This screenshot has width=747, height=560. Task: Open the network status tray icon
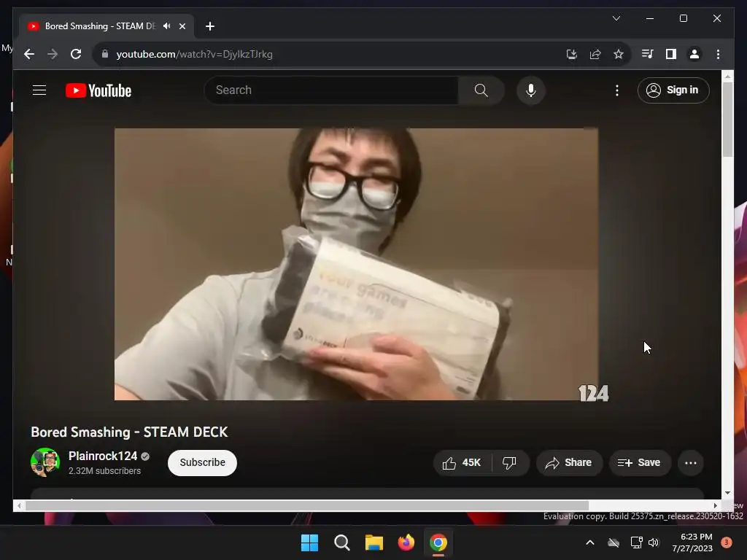[x=636, y=542]
